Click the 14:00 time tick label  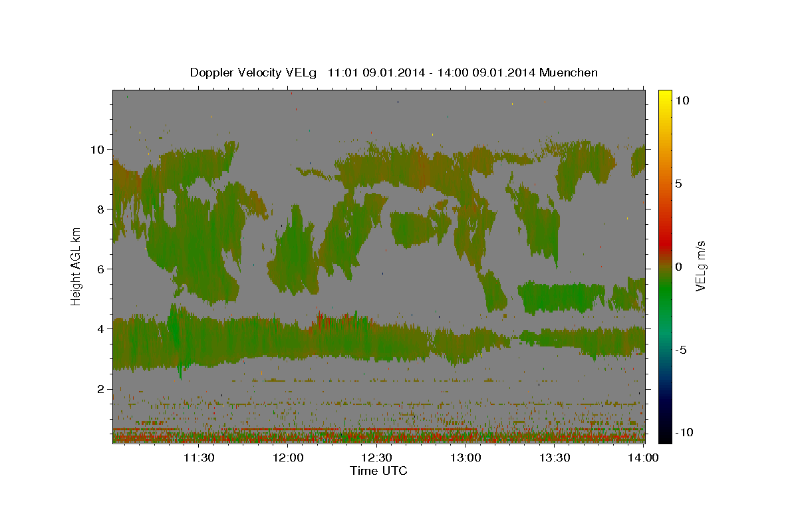tap(644, 458)
